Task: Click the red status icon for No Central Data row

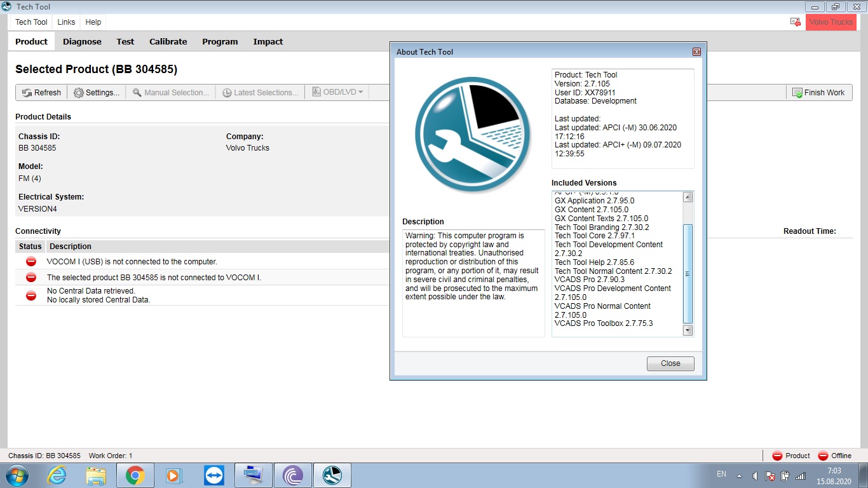Action: [31, 295]
